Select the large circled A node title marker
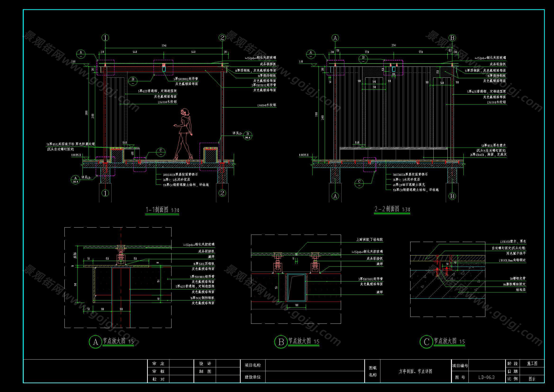554x392 pixels. tap(95, 342)
